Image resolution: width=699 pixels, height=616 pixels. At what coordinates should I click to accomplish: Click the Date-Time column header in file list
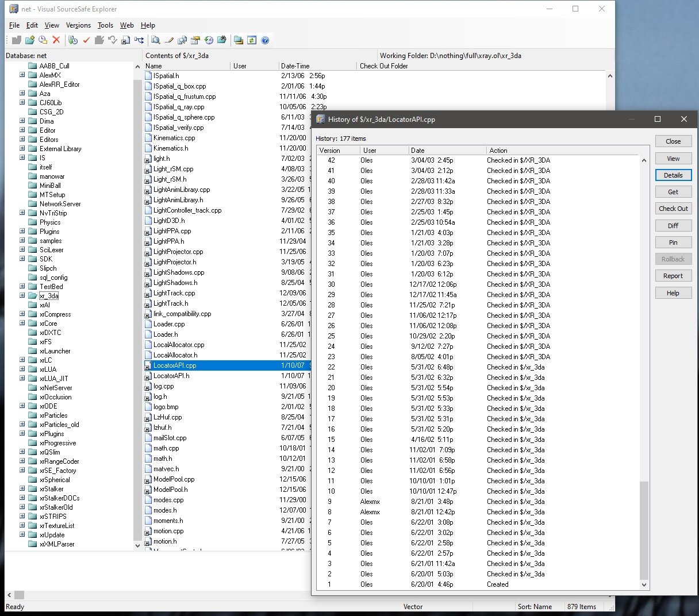tap(317, 66)
